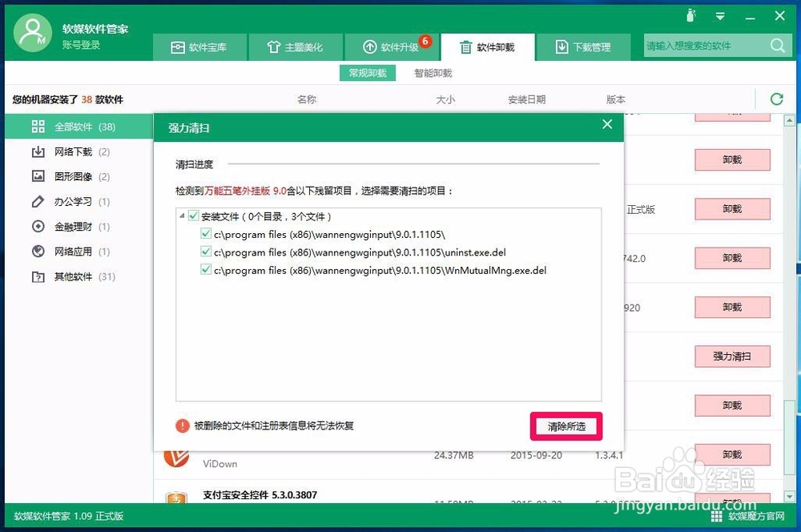Viewport: 801px width, 532px height.
Task: Click the software search input field
Action: tap(705, 46)
